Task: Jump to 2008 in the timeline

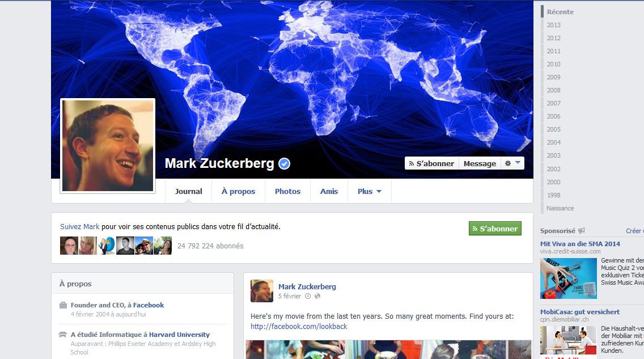Action: click(x=554, y=90)
